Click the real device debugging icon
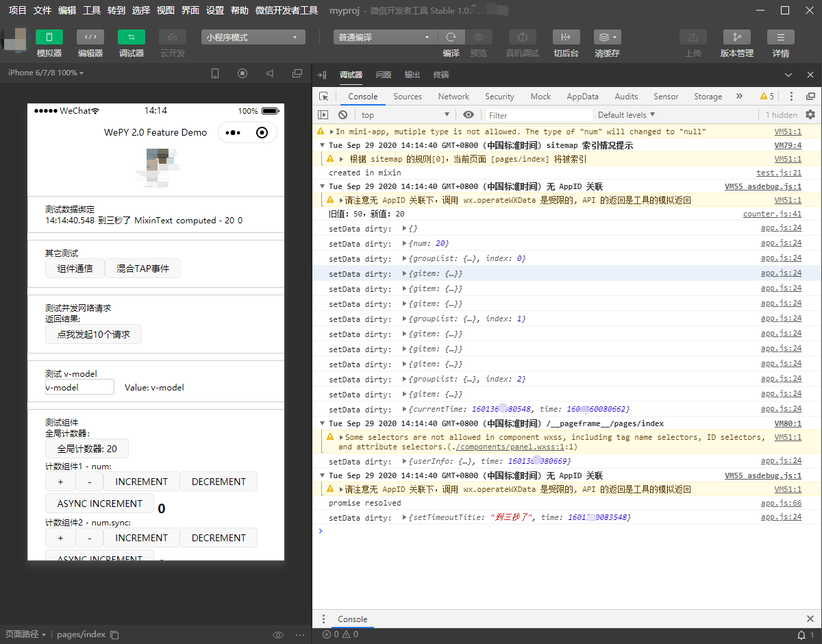 [522, 37]
